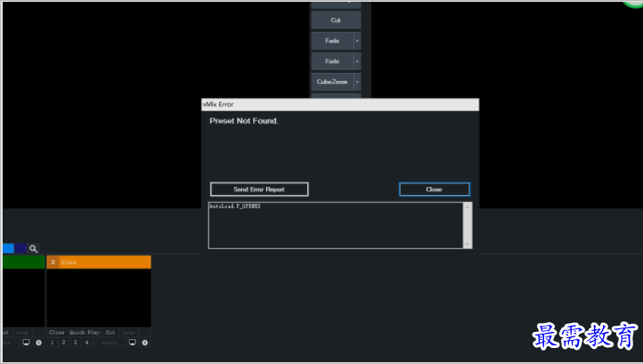Click the 'Preset Not Found.' message text
Viewport: 643px width, 364px height.
[x=244, y=121]
